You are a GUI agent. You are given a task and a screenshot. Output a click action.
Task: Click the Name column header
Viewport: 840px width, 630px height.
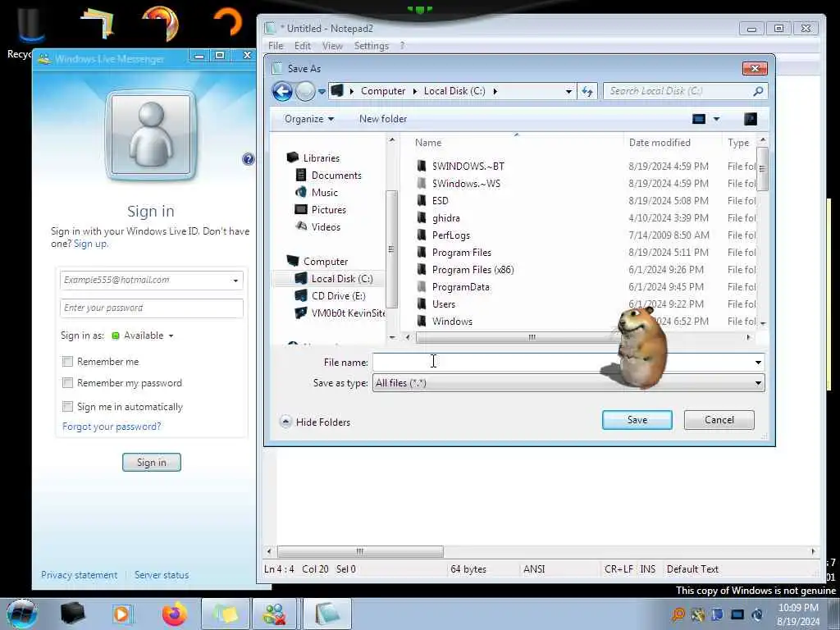point(517,143)
